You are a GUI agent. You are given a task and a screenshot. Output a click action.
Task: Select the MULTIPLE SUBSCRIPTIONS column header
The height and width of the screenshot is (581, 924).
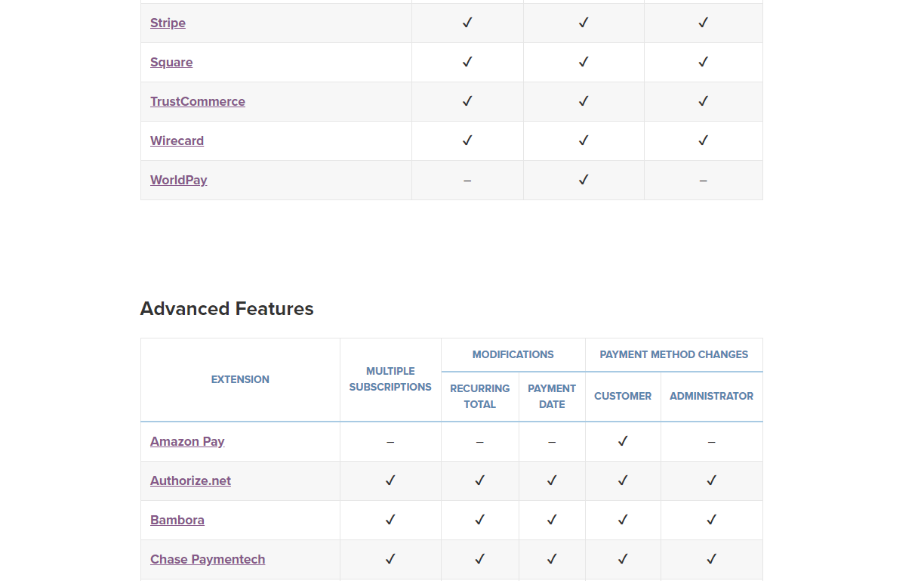(x=390, y=379)
